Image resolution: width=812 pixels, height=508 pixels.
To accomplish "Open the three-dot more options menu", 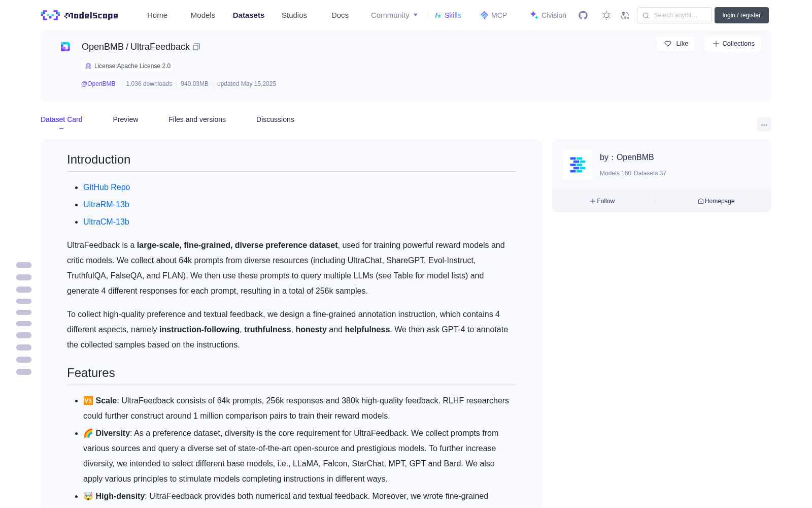I will [764, 124].
